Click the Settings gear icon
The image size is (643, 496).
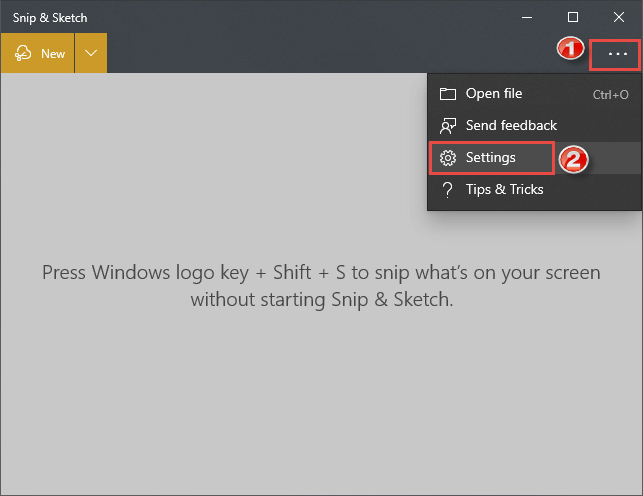coord(447,158)
